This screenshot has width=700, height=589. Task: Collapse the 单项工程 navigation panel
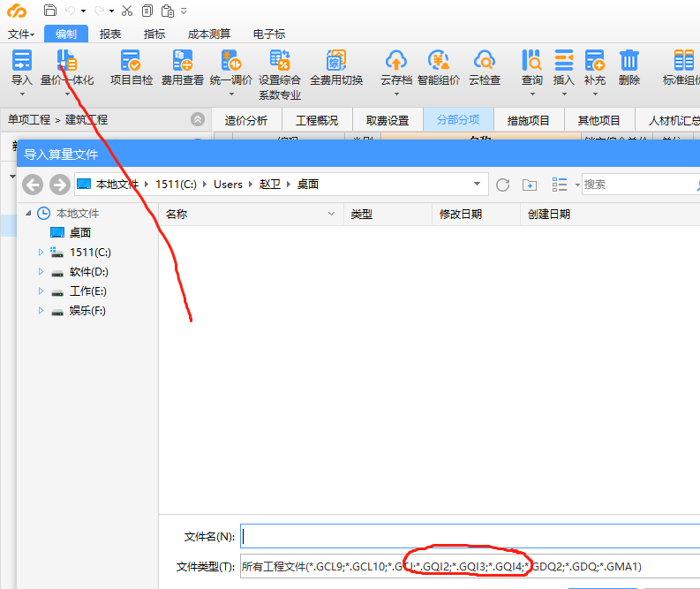coord(198,119)
